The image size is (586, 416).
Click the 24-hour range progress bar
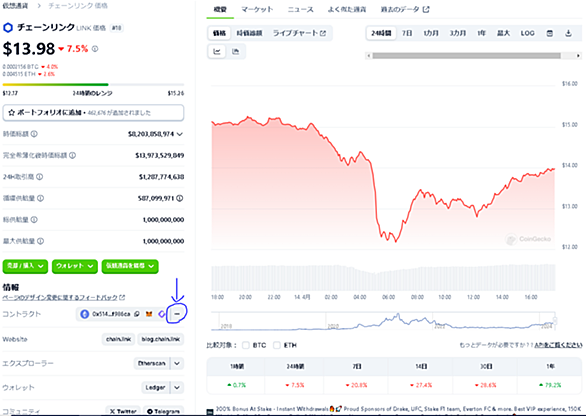click(x=93, y=85)
